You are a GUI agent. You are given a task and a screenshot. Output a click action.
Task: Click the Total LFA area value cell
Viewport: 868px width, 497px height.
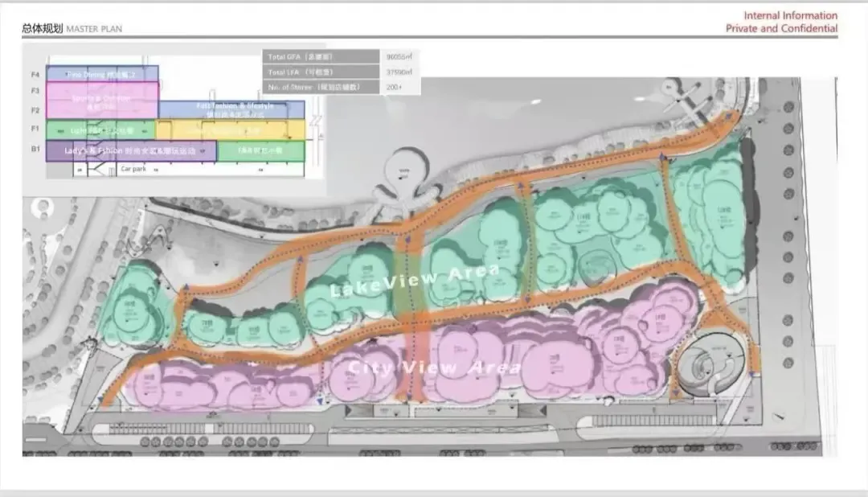[399, 72]
